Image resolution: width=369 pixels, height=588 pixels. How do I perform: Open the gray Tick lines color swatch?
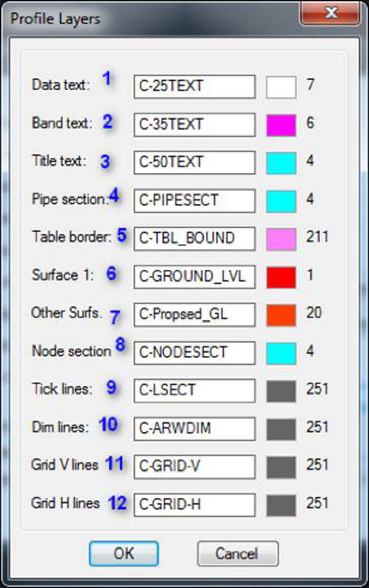point(281,391)
